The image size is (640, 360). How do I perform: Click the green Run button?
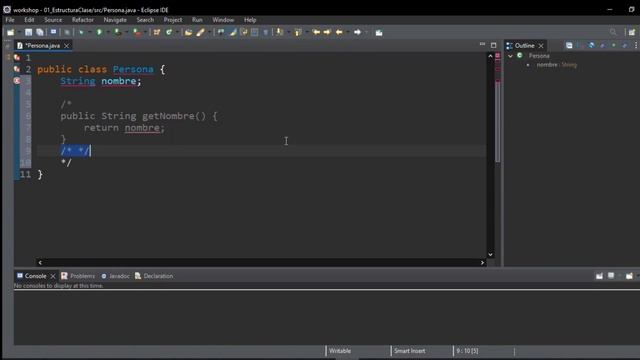[x=99, y=32]
